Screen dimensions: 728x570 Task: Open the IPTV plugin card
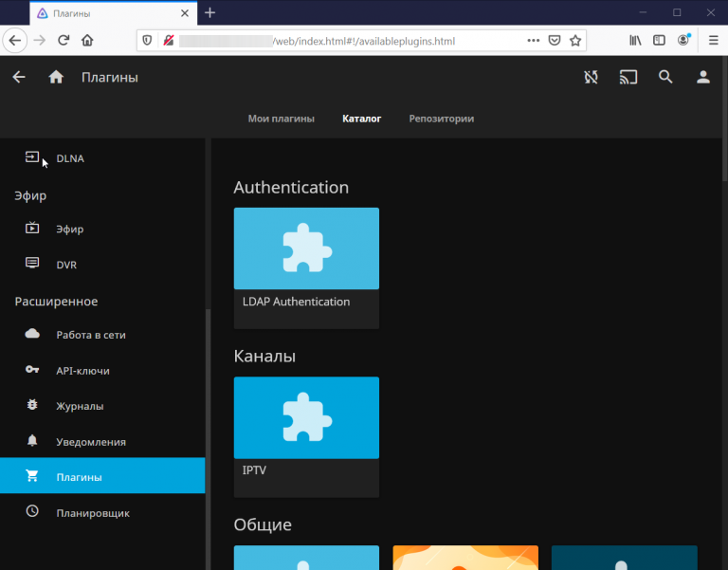coord(306,418)
